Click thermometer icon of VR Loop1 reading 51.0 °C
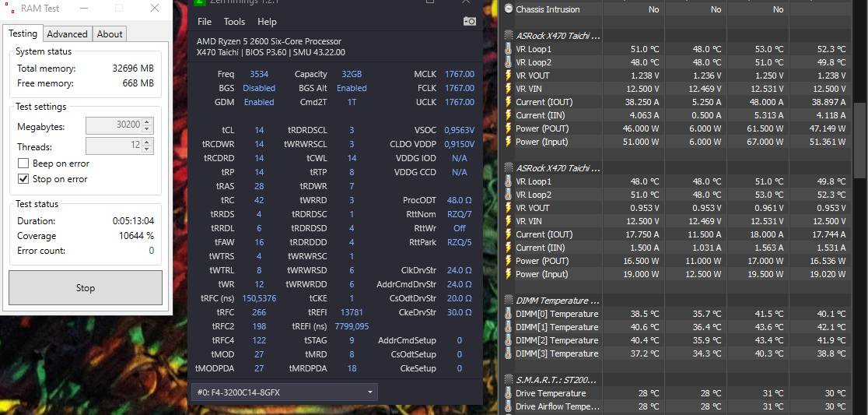868x415 pixels. coord(509,49)
